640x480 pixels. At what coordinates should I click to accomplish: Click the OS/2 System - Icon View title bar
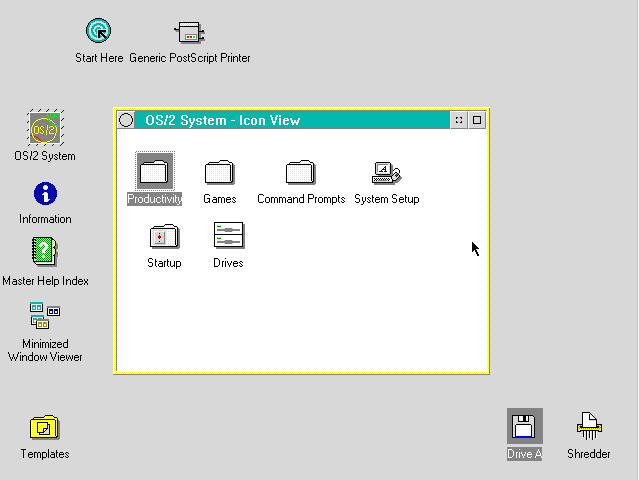click(292, 120)
